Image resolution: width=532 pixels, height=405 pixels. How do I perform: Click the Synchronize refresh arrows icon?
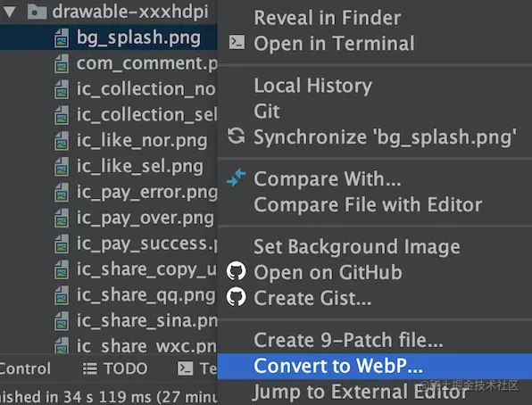click(x=237, y=136)
